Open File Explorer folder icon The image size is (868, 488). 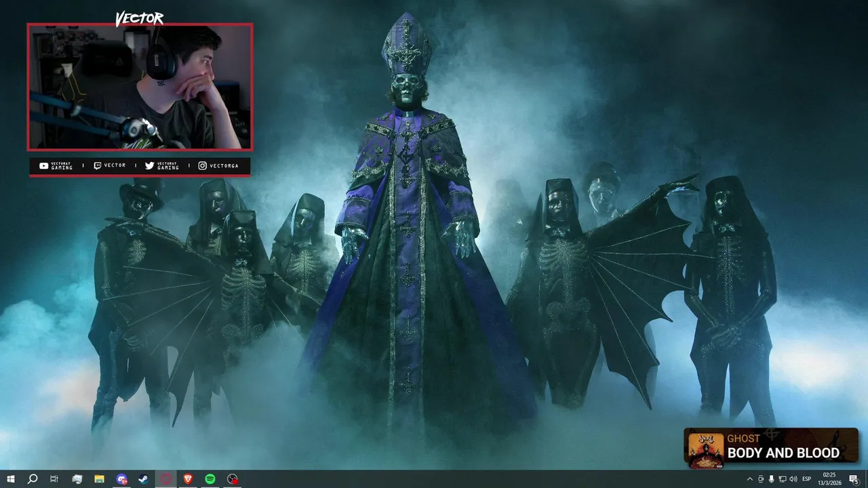tap(99, 479)
